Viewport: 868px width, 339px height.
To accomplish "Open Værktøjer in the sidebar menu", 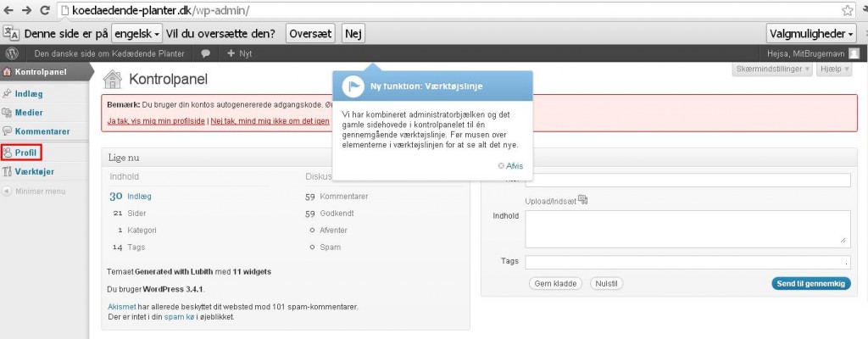I will click(34, 172).
